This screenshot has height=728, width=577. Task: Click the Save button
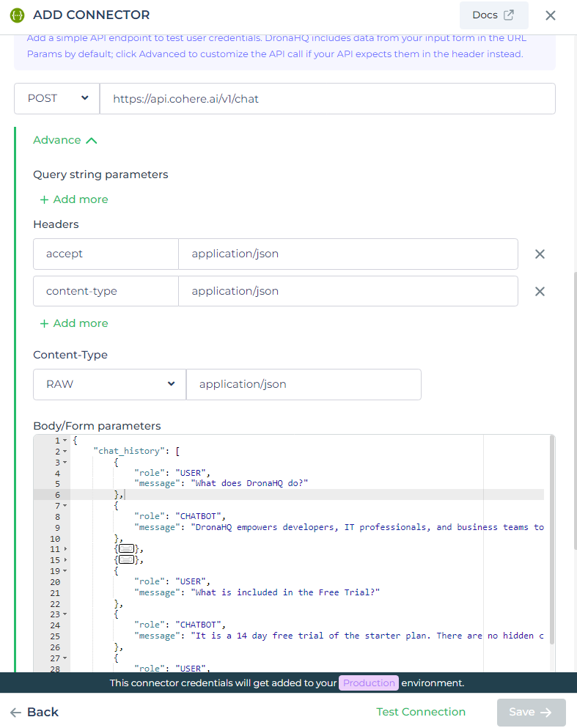tap(531, 712)
